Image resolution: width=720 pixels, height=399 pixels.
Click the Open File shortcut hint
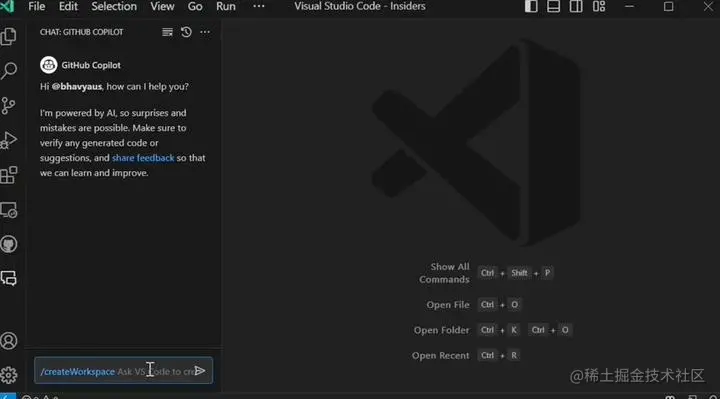[473, 305]
